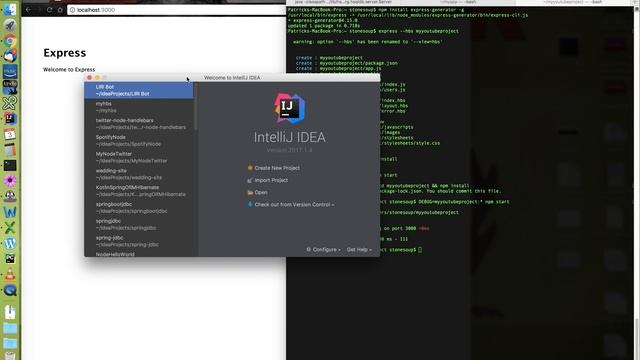Click the first tab of the Terminal window
The width and height of the screenshot is (640, 360).
[343, 2]
